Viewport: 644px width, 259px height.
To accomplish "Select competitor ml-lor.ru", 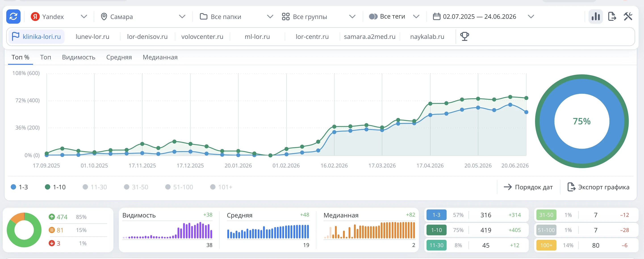I will click(x=257, y=36).
